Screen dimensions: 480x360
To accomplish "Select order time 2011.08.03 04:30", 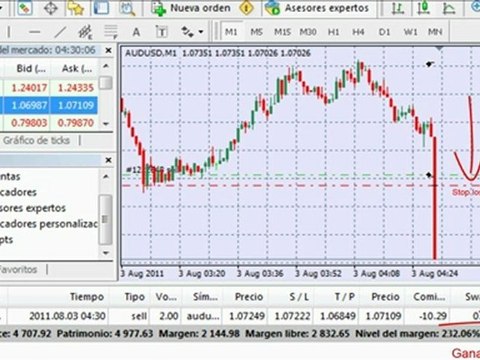I will (x=67, y=316).
